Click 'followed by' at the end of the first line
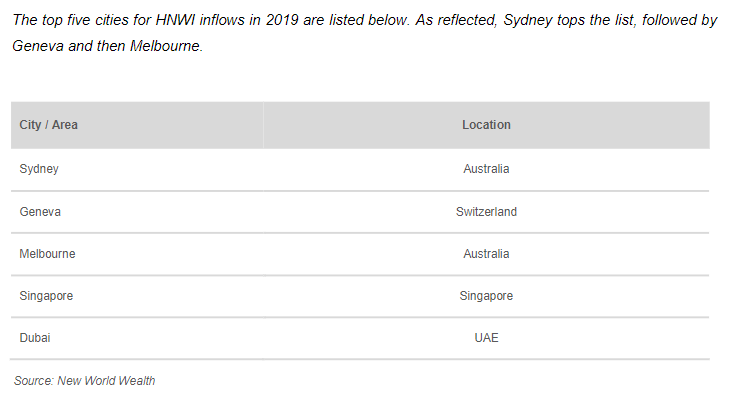The height and width of the screenshot is (405, 754). (679, 20)
